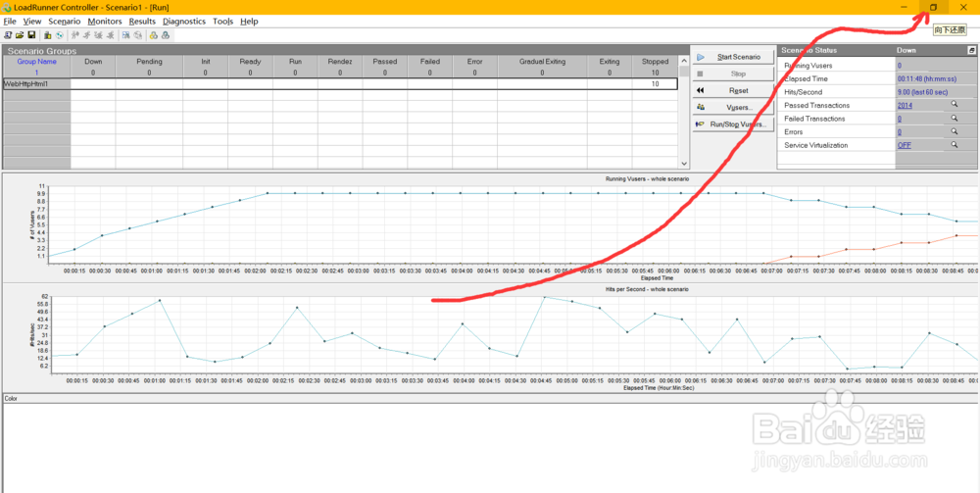Select the Running Vusers - whole scenario graph title
Image resolution: width=980 pixels, height=493 pixels.
click(x=647, y=178)
